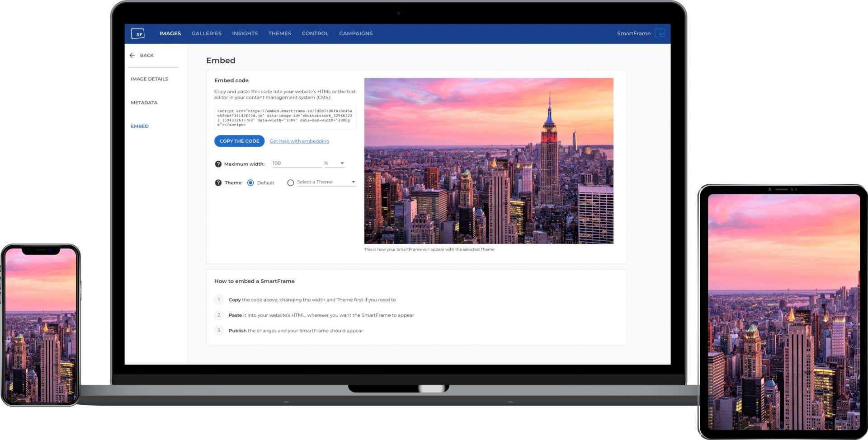Open the Theme help icon
This screenshot has width=868, height=440.
[x=218, y=183]
